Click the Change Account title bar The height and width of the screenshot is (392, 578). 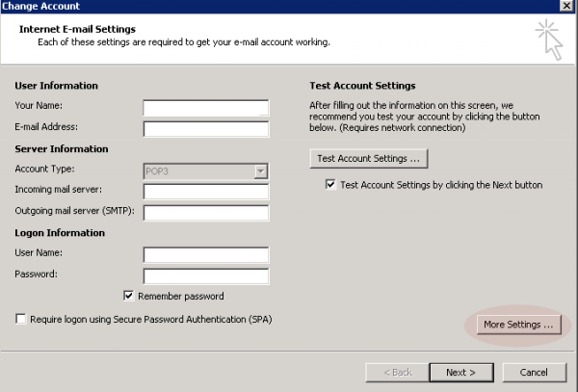tap(280, 6)
